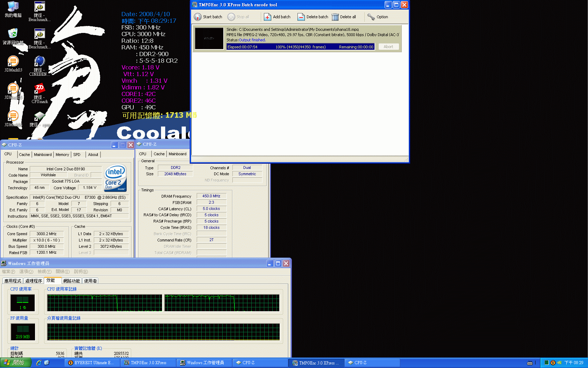The height and width of the screenshot is (368, 588).
Task: Open the About tab in CPU-Z
Action: tap(93, 155)
